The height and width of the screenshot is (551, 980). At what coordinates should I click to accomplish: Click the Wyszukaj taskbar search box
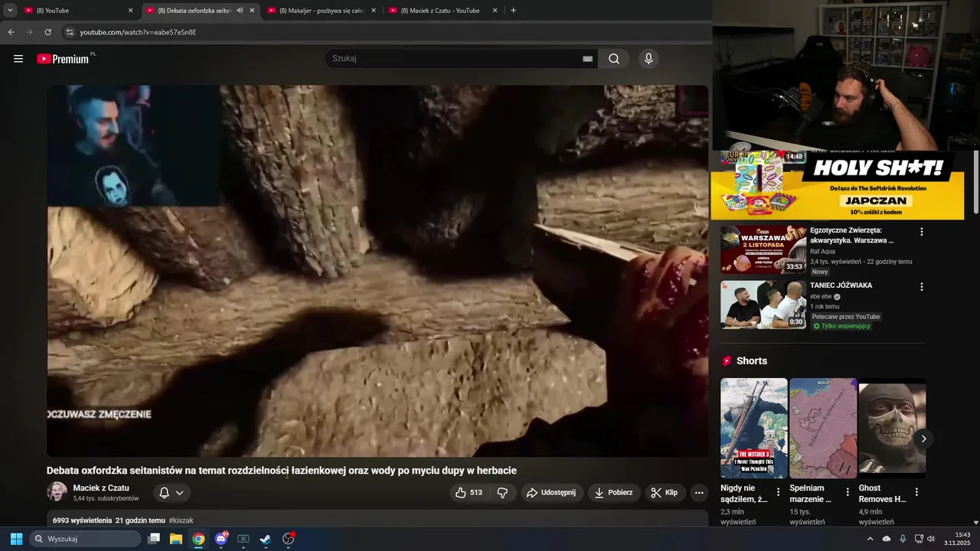tap(85, 539)
